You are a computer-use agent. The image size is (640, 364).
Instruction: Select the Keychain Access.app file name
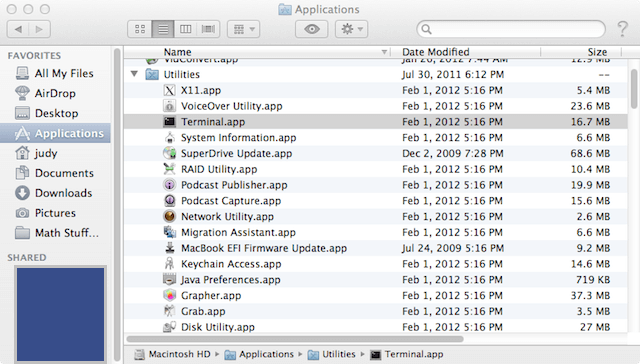tap(231, 264)
